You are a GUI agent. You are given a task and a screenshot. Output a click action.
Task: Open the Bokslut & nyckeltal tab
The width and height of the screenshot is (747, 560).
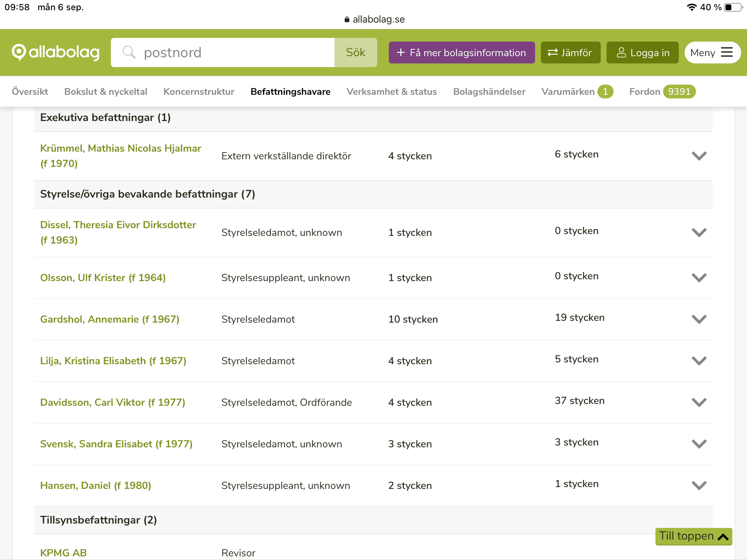[106, 92]
